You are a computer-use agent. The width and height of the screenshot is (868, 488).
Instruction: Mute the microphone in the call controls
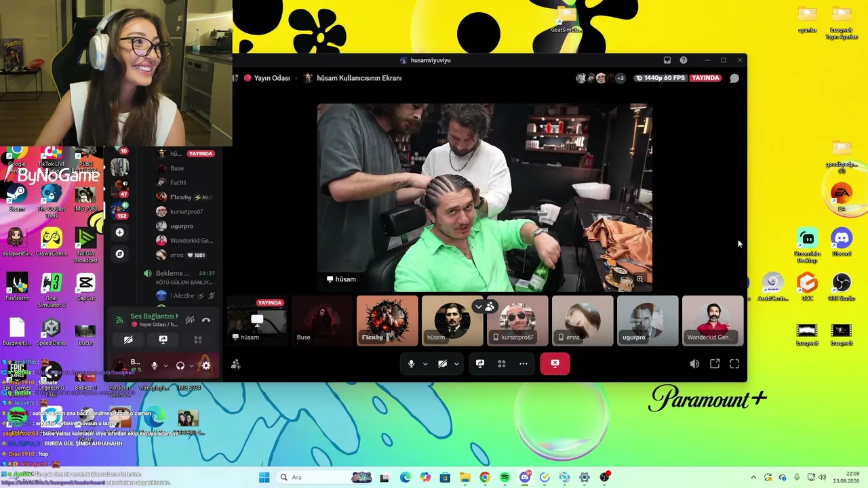tap(411, 364)
